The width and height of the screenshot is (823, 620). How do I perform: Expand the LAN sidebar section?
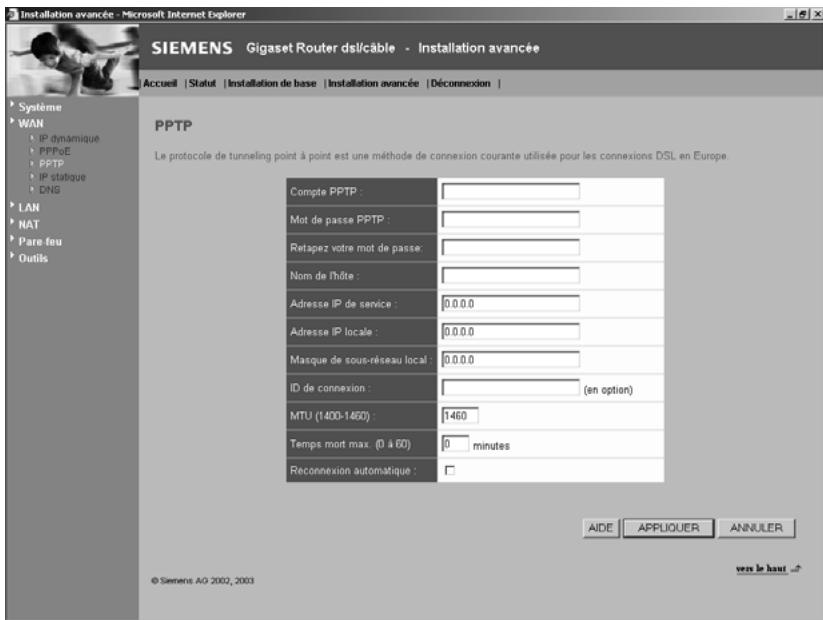pos(29,207)
